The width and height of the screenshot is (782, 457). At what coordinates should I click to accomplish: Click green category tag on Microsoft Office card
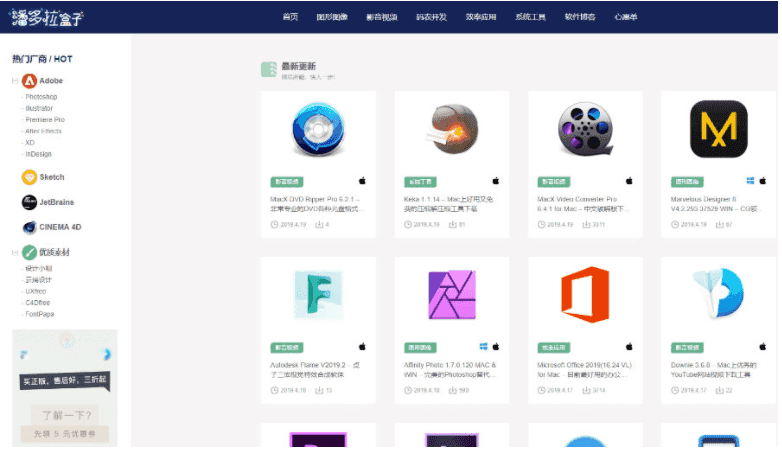coord(554,348)
